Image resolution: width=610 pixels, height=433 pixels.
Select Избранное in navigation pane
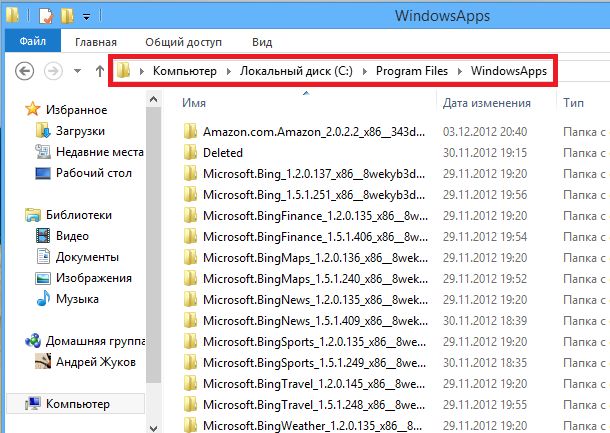(x=76, y=110)
